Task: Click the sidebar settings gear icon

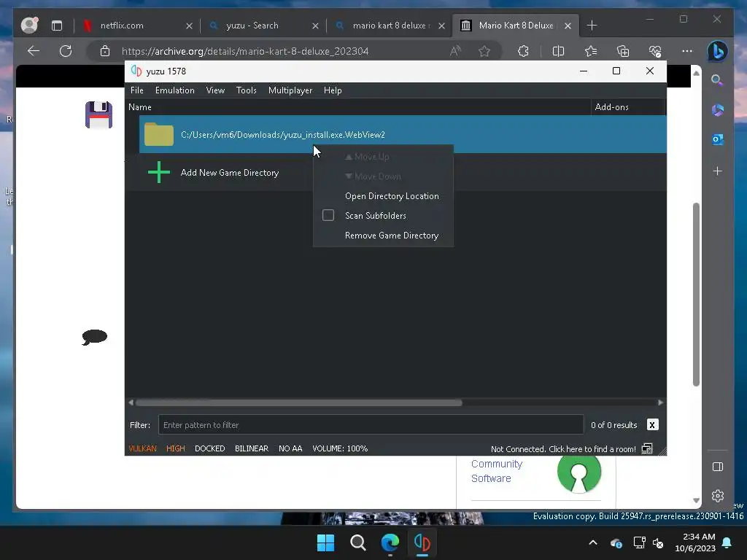Action: pyautogui.click(x=718, y=496)
